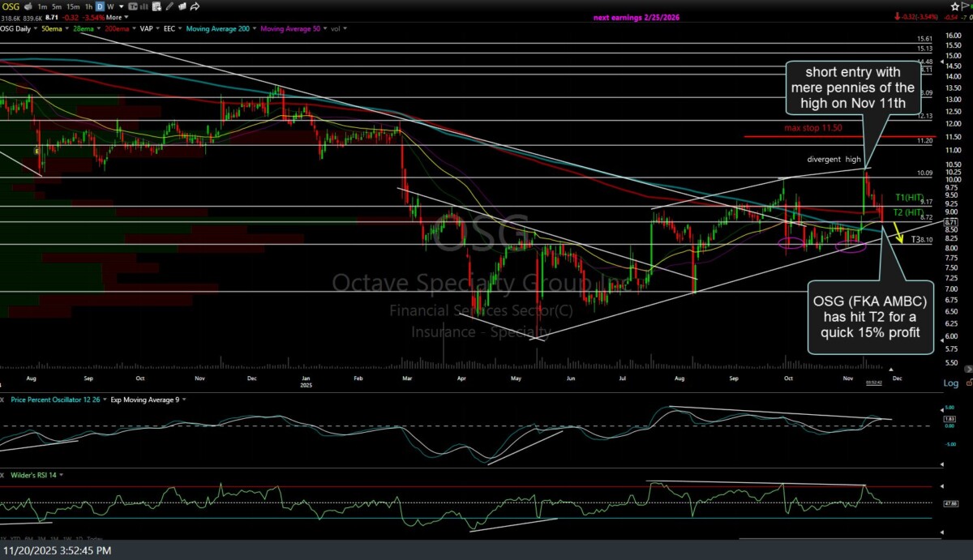Add OSG to favorites with star icon
Viewport: 973px width, 560px height.
pos(181,6)
